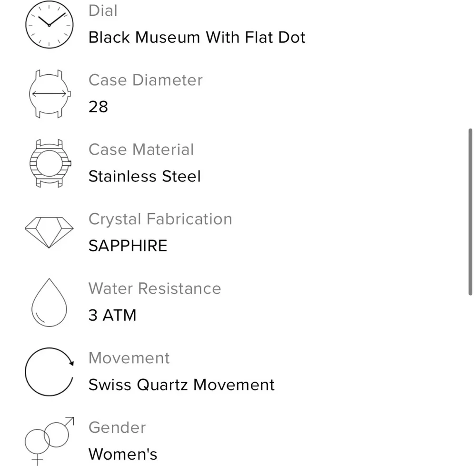Screen dimensions: 476x476
Task: Click the Case Diameter label
Action: point(145,80)
